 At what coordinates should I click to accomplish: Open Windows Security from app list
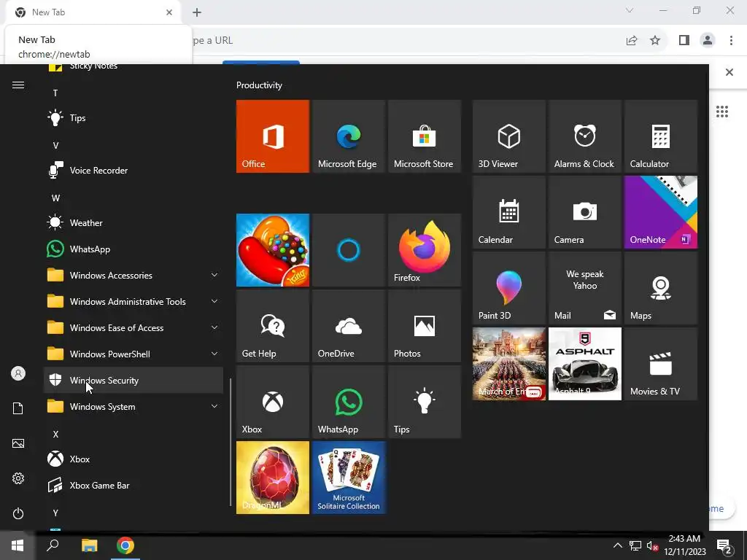tap(133, 380)
